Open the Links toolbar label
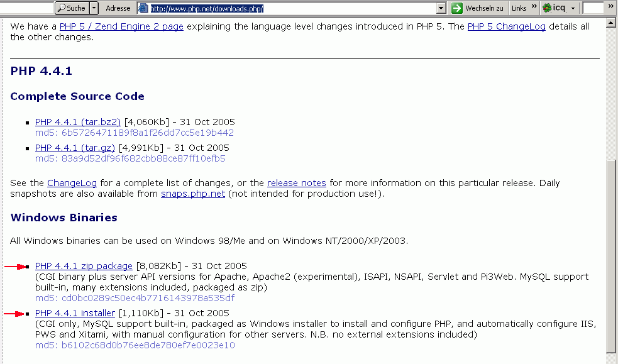 pos(519,8)
